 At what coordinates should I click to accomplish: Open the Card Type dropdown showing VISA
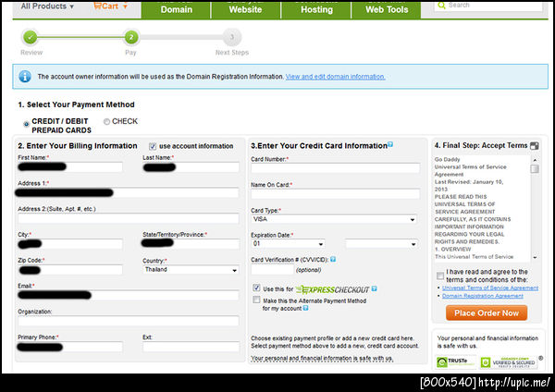334,219
